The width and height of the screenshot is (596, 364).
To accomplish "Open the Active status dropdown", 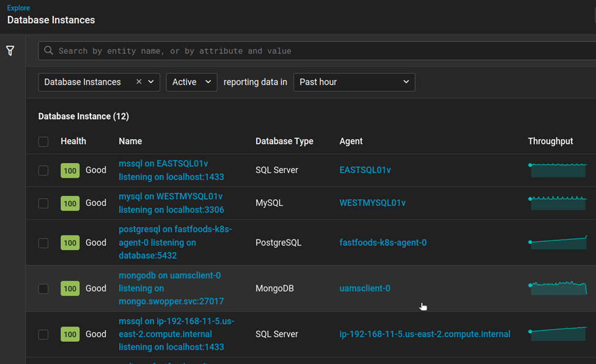I will tap(191, 82).
